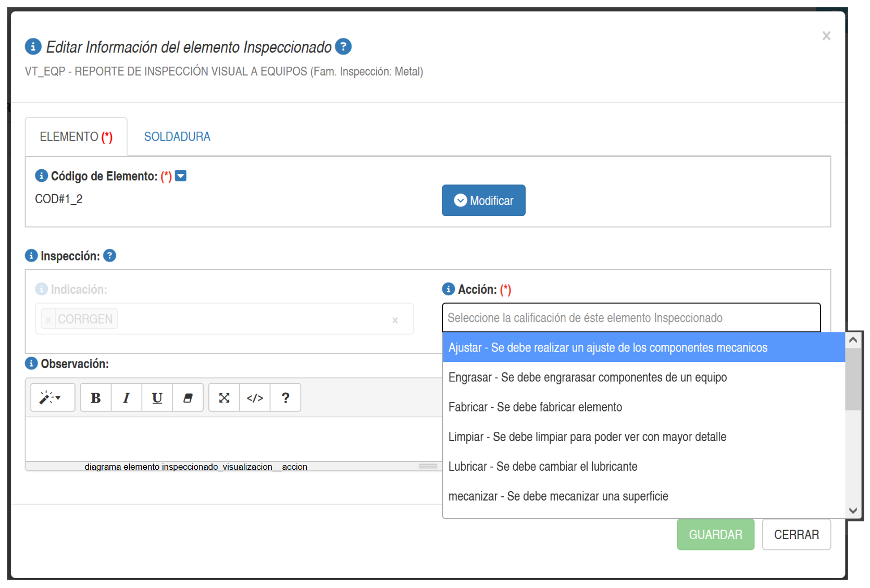Screen dimensions: 870x588
Task: Click the blue help icon beside the title
Action: click(343, 47)
